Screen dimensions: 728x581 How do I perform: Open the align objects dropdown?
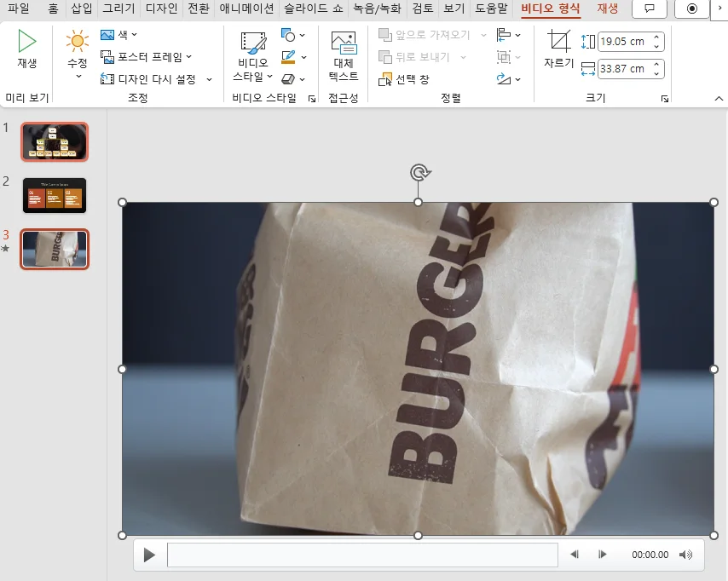508,35
